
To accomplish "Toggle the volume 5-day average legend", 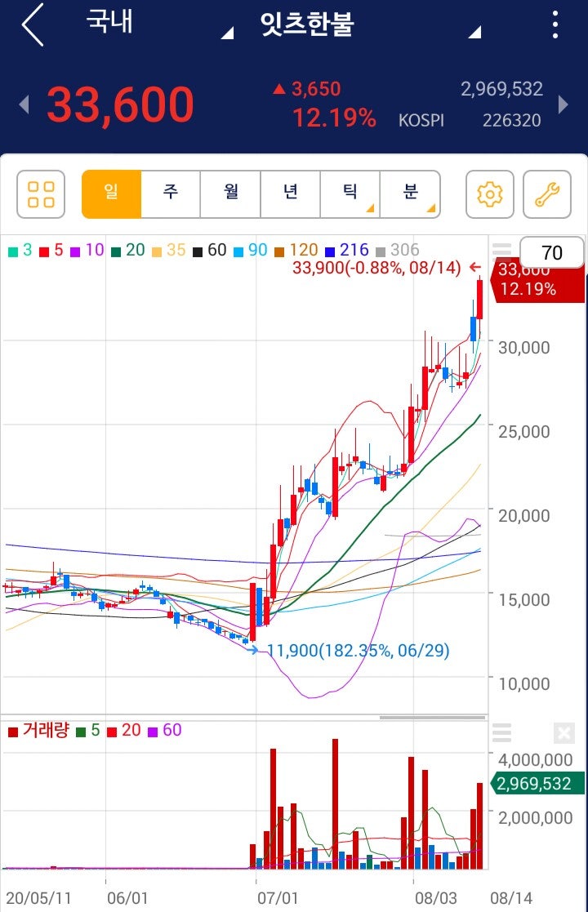I will [x=88, y=731].
